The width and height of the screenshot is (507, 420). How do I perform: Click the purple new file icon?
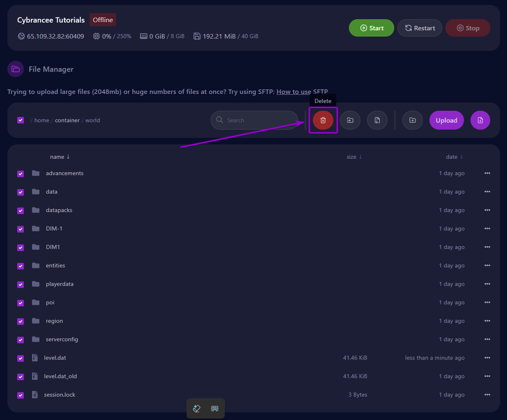480,120
